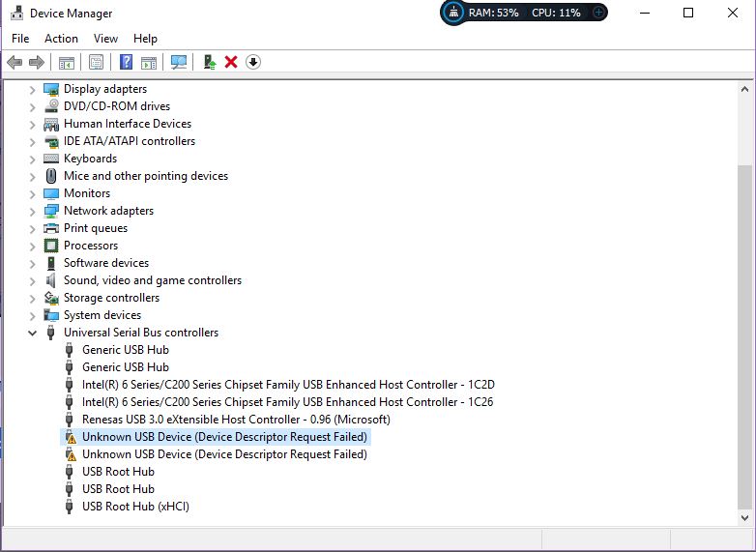Click the plus icon in RAM/CPU widget
The height and width of the screenshot is (552, 756).
coord(597,12)
